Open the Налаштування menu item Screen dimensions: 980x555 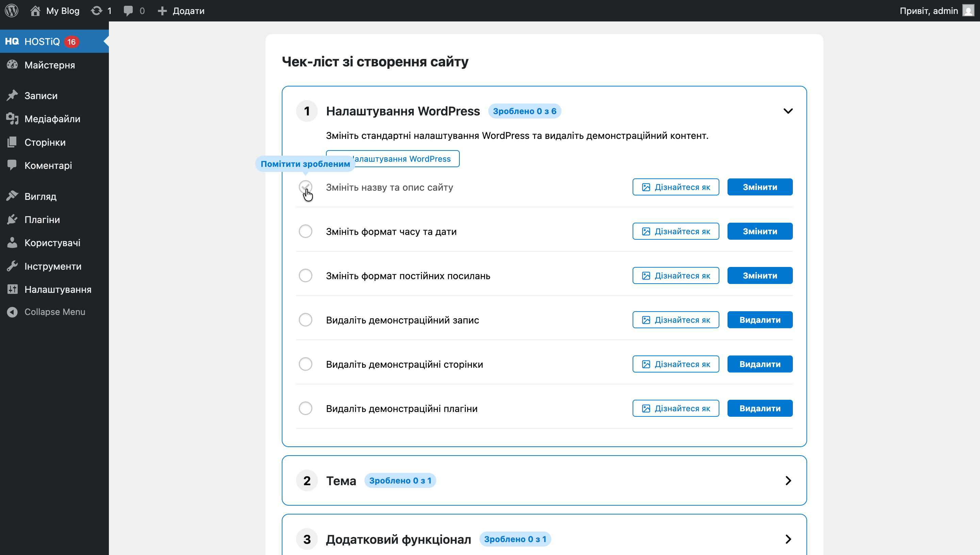58,289
